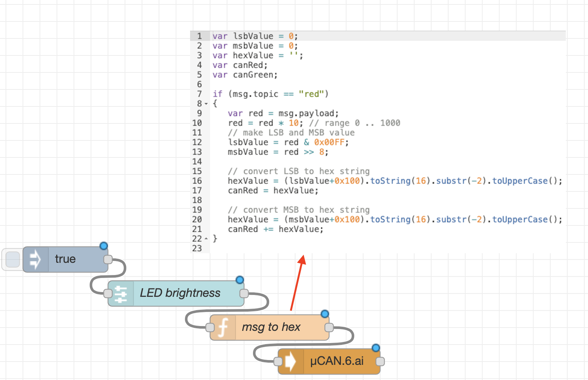Screen dimensions: 588x380
Task: Click 'msbValue = red >> 8;' line
Action: point(278,152)
